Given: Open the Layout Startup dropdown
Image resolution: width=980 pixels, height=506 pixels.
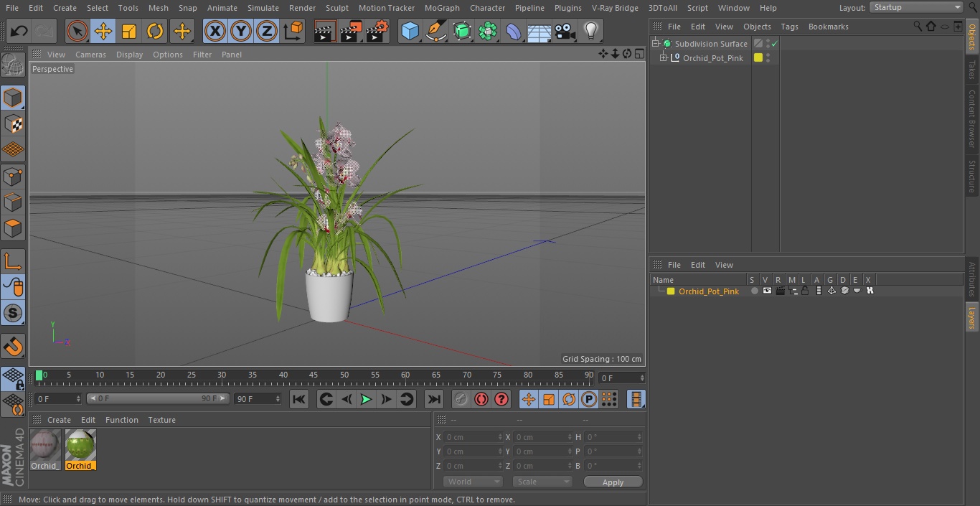Looking at the screenshot, I should click(916, 7).
